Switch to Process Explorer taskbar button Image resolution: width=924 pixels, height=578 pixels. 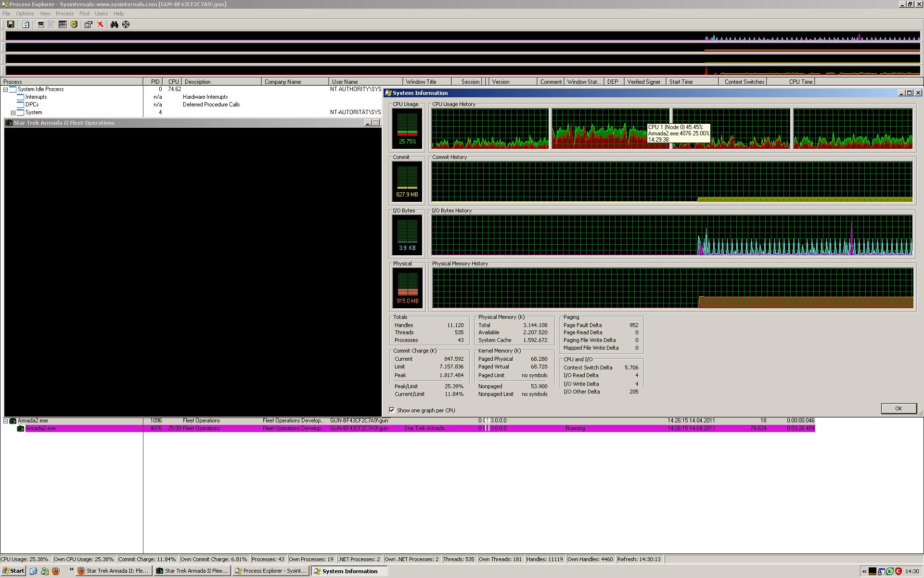pyautogui.click(x=270, y=571)
